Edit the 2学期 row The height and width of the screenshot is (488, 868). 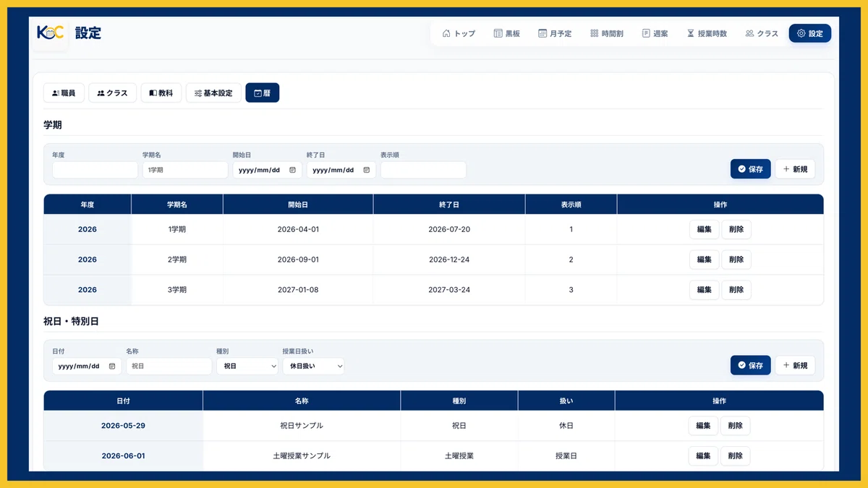pyautogui.click(x=704, y=260)
